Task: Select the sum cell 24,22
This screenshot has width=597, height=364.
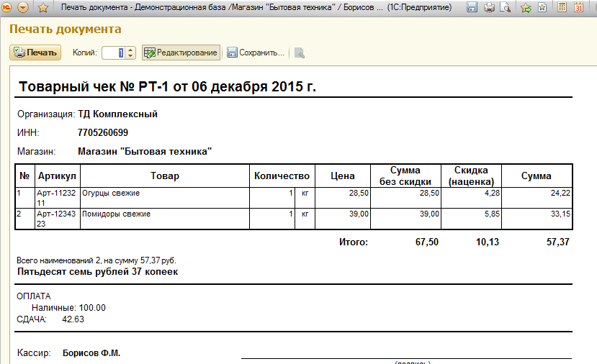Action: pyautogui.click(x=537, y=198)
